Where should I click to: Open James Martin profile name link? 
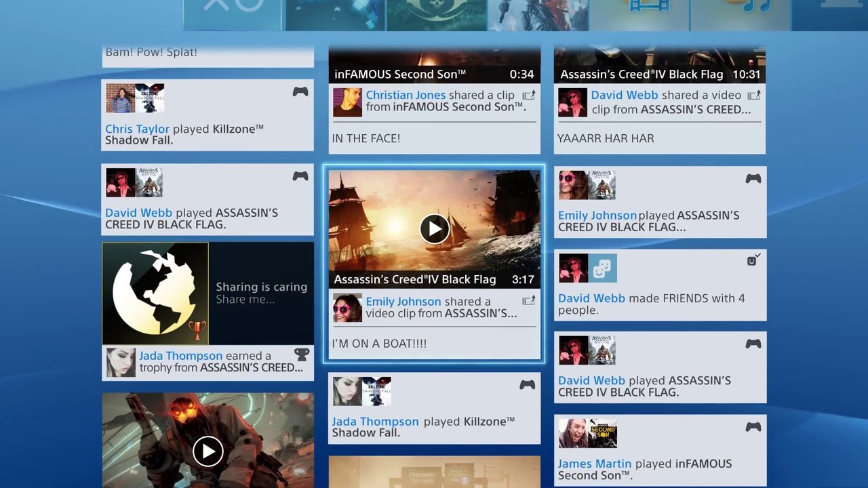[595, 464]
